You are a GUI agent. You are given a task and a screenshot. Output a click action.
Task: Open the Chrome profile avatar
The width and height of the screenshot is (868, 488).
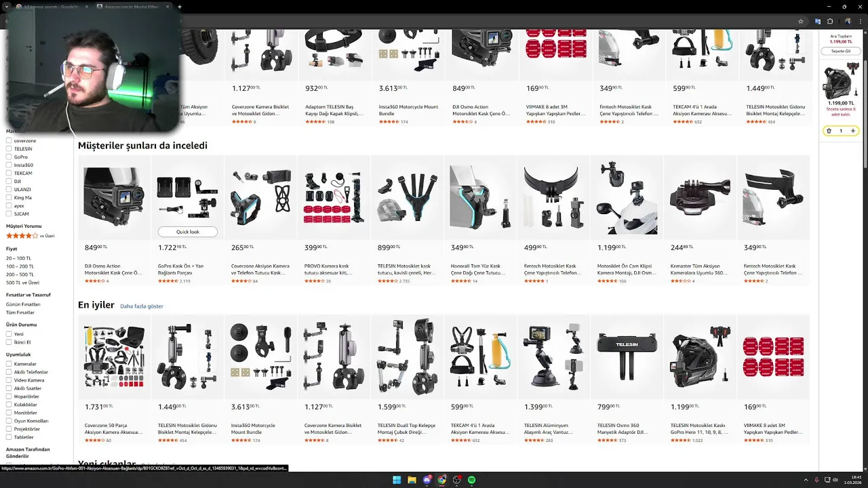coord(848,21)
